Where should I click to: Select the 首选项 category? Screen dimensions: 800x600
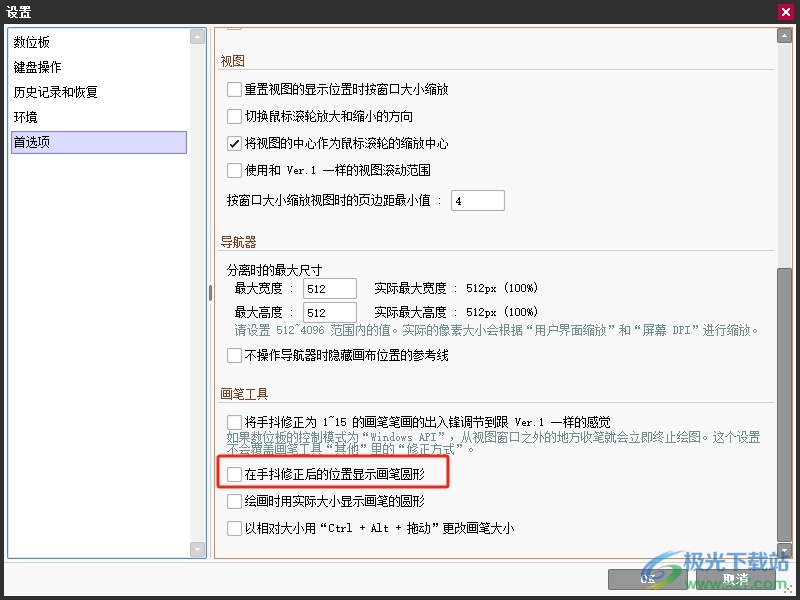coord(98,142)
